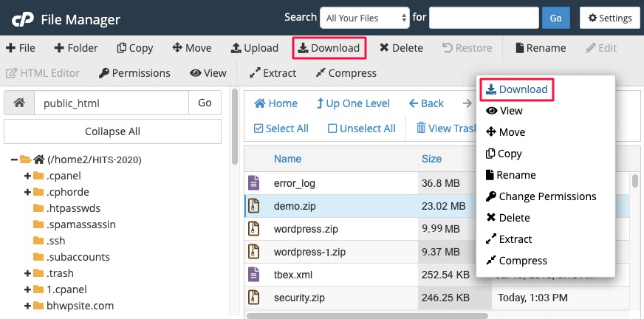Click the horizontal scrollbar below file list
The height and width of the screenshot is (319, 644).
[x=369, y=315]
